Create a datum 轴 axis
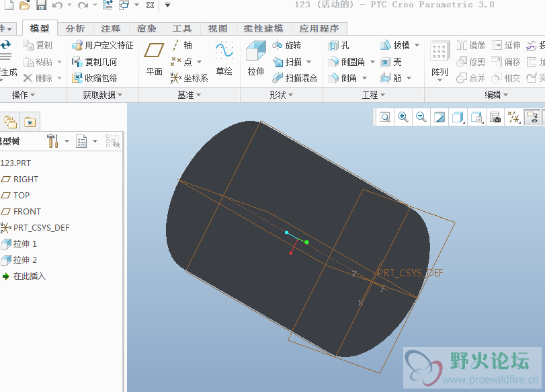Screen dimensions: 545x392 pos(182,45)
